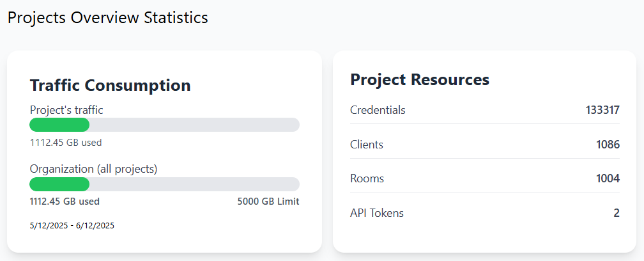Click the Organization (all projects) label

tap(93, 169)
